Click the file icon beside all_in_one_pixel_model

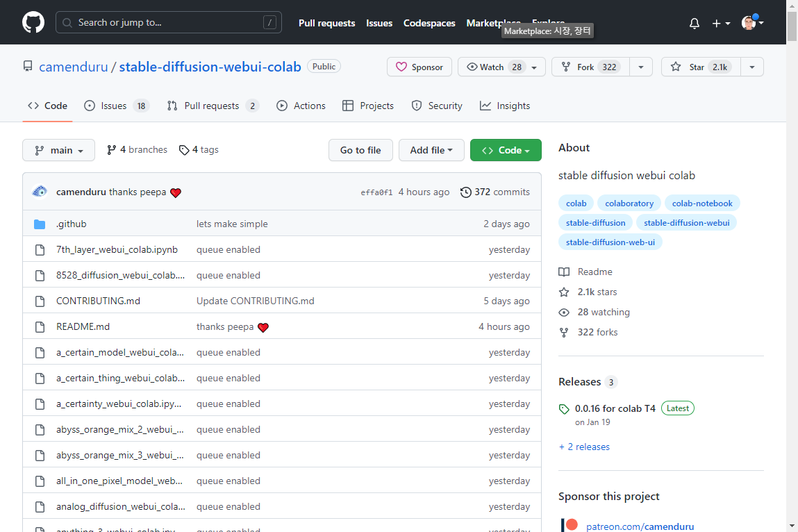40,481
